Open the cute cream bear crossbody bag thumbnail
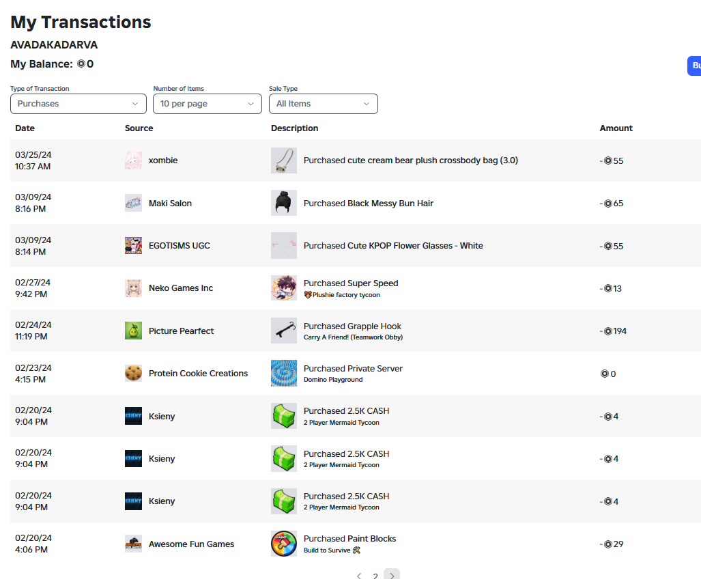The width and height of the screenshot is (701, 588). click(283, 160)
